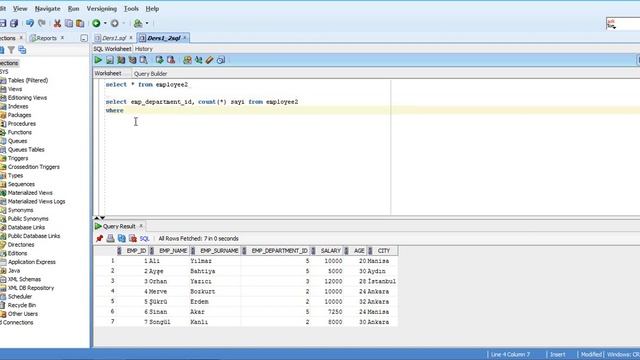Click the blue refresh icon in Query Result toolbar

tap(122, 238)
